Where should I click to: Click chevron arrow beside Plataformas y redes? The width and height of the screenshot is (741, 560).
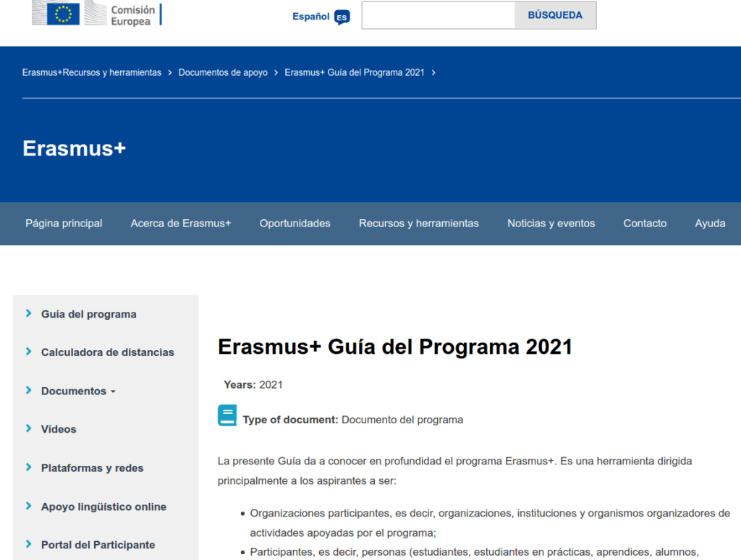(29, 467)
